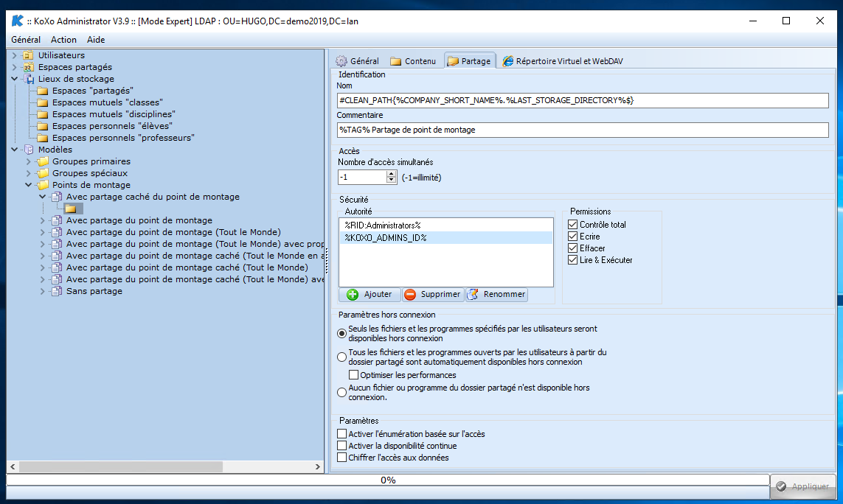The height and width of the screenshot is (504, 843).
Task: Select %RID:Administrators% in Autorité list
Action: coord(445,225)
